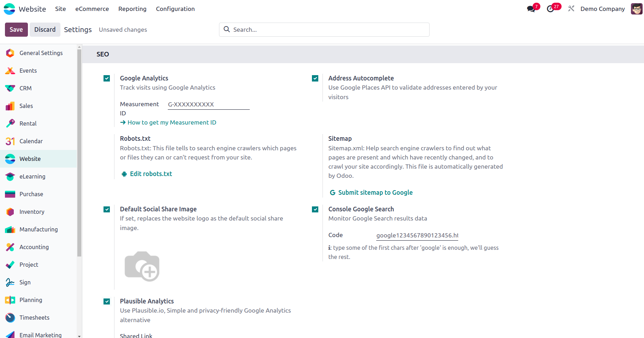Select the Manufacturing app icon
The image size is (644, 338).
(10, 229)
